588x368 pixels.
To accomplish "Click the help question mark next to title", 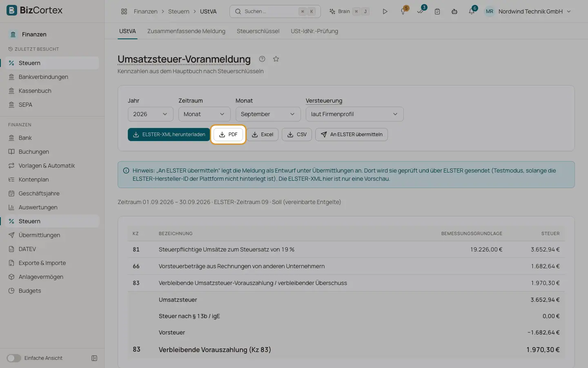I will [262, 59].
